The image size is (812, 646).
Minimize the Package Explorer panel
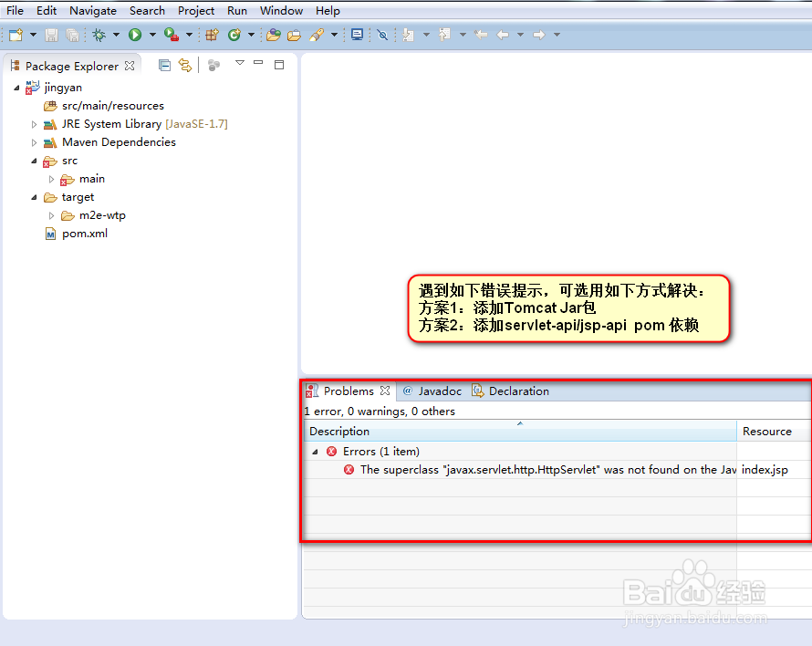258,63
